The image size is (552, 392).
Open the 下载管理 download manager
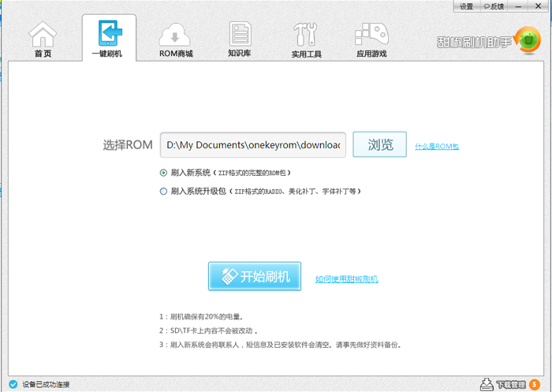point(511,384)
